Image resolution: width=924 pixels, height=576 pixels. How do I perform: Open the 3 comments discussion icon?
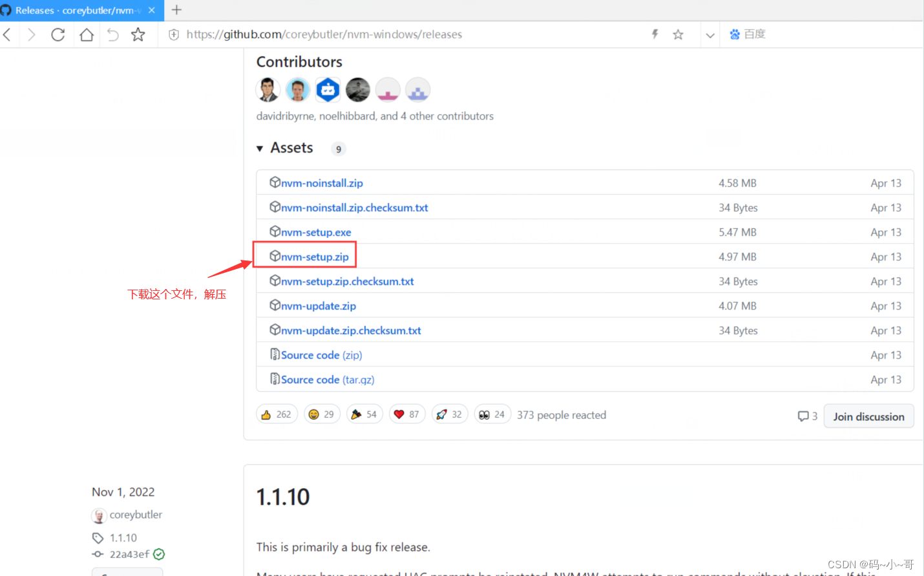pos(808,416)
